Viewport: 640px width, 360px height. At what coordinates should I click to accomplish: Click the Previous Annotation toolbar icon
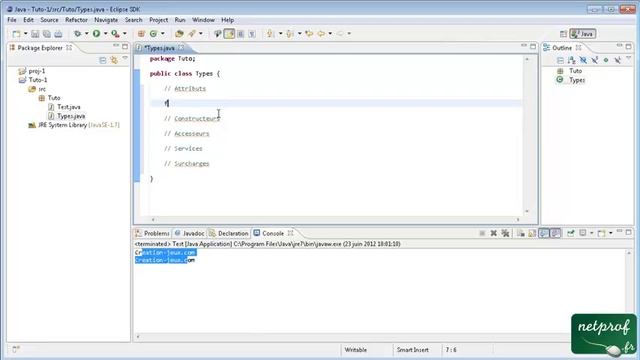290,34
